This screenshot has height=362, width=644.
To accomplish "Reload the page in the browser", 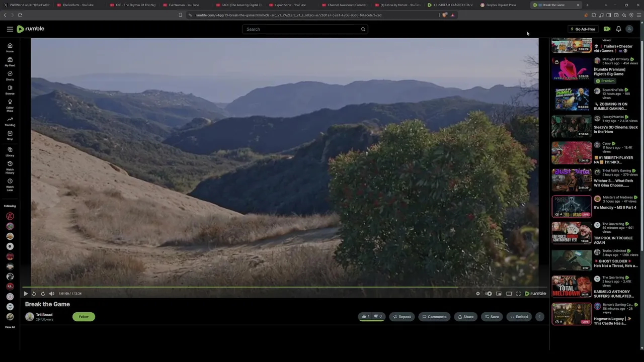I will click(x=20, y=15).
